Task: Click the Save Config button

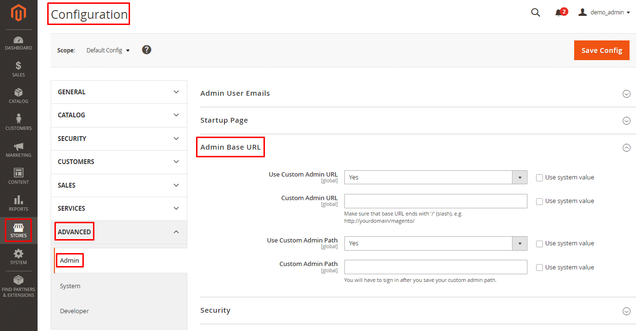Action: [601, 51]
